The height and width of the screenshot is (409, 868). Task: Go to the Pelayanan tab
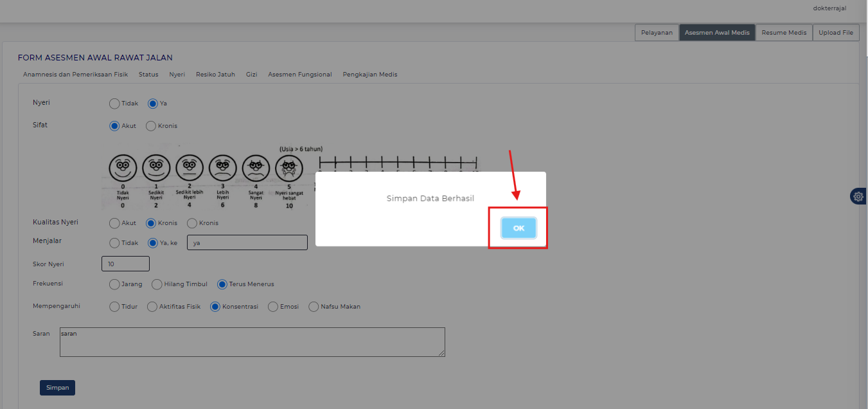[657, 33]
